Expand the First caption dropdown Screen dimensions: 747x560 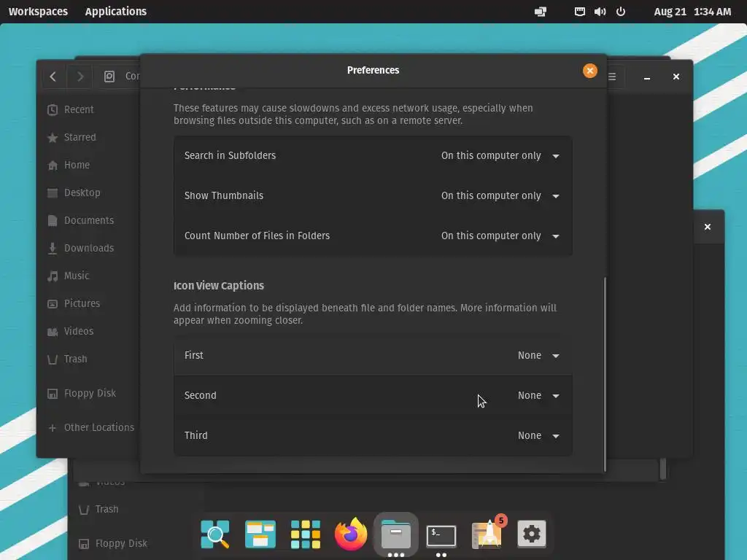(538, 356)
